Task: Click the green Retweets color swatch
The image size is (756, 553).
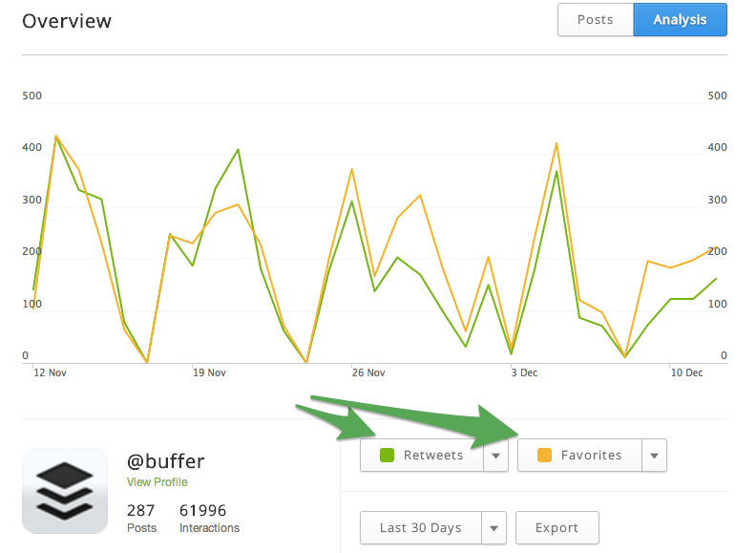Action: pyautogui.click(x=388, y=456)
